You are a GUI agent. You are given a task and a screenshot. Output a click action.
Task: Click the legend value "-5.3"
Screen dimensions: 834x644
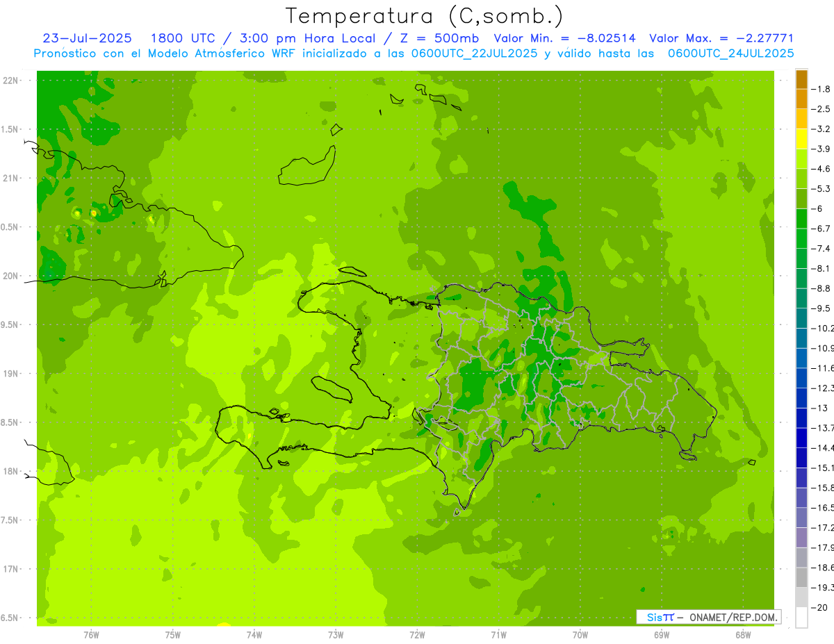click(x=821, y=188)
